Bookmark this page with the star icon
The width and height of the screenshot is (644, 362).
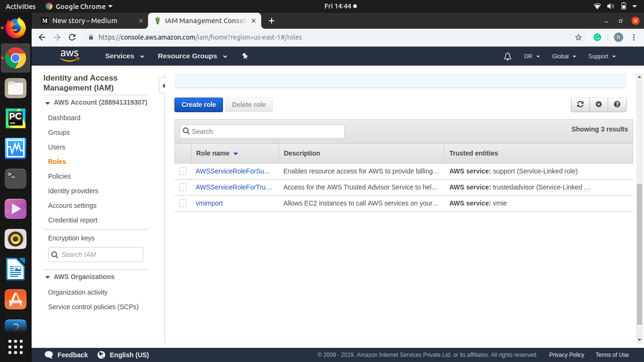(x=578, y=37)
